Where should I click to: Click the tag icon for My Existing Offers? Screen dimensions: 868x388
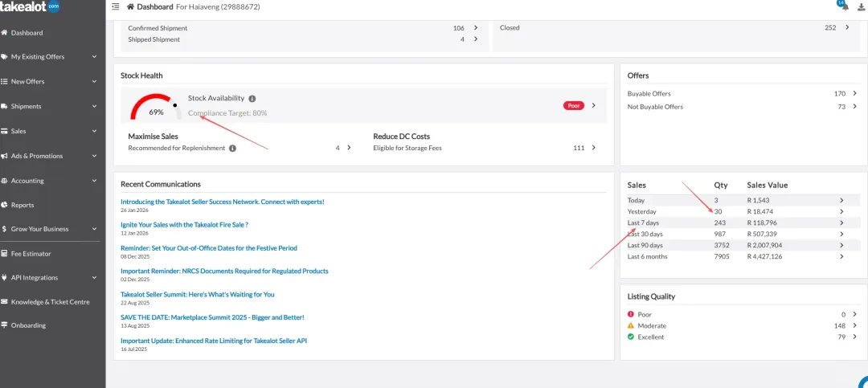(x=5, y=56)
